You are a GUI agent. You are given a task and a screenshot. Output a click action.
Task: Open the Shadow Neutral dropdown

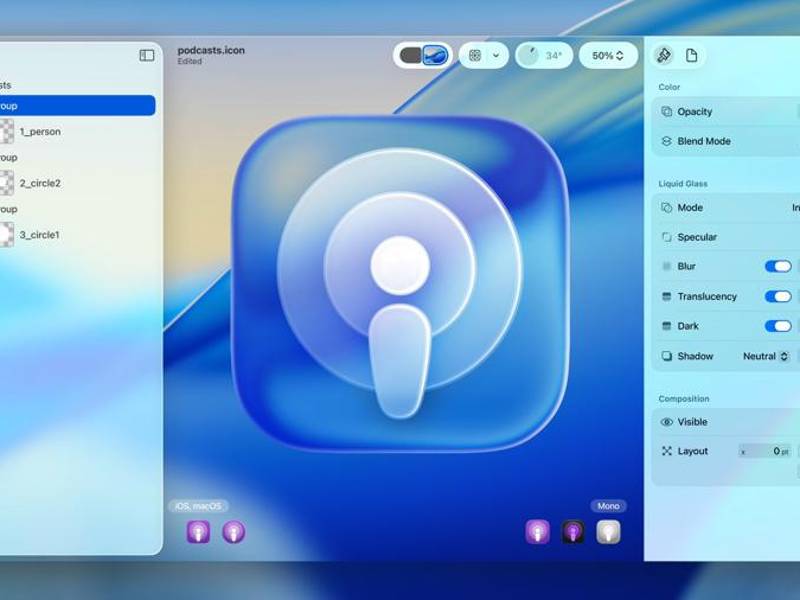(766, 356)
